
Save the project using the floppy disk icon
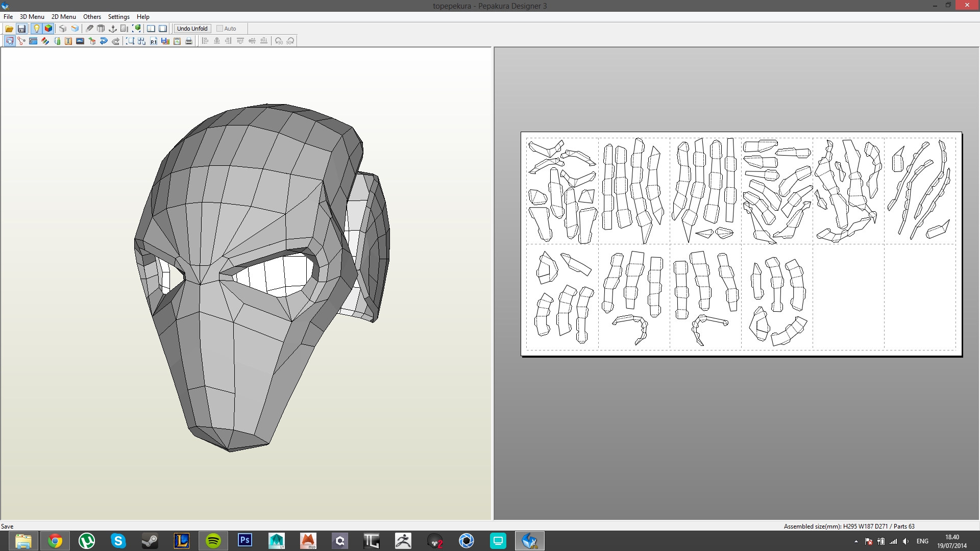21,29
